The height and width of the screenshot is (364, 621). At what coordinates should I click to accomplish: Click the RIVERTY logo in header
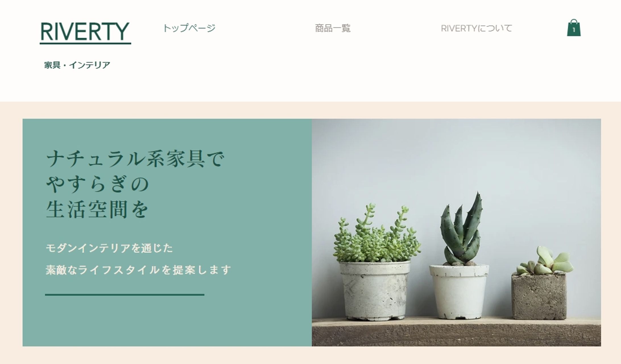(x=85, y=32)
